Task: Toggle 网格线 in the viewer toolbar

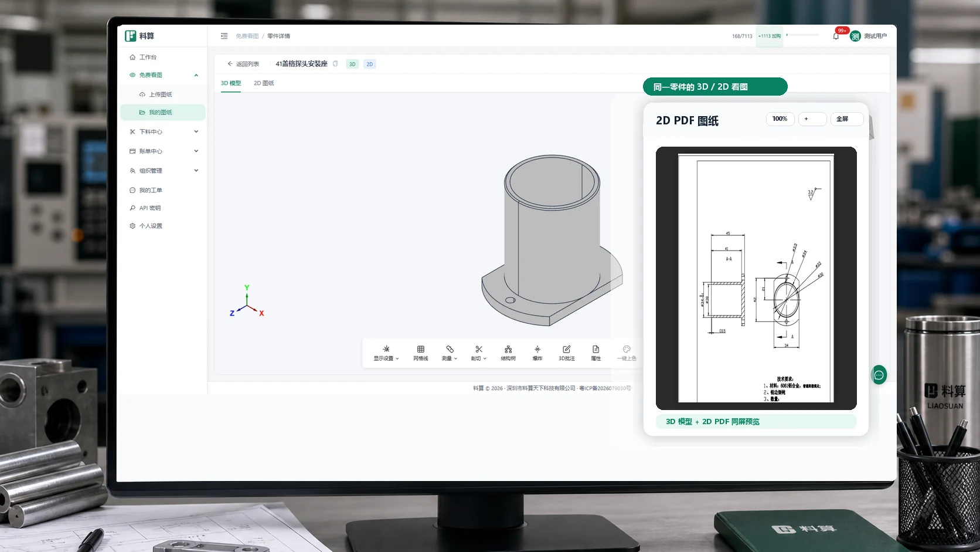Action: coord(421,353)
